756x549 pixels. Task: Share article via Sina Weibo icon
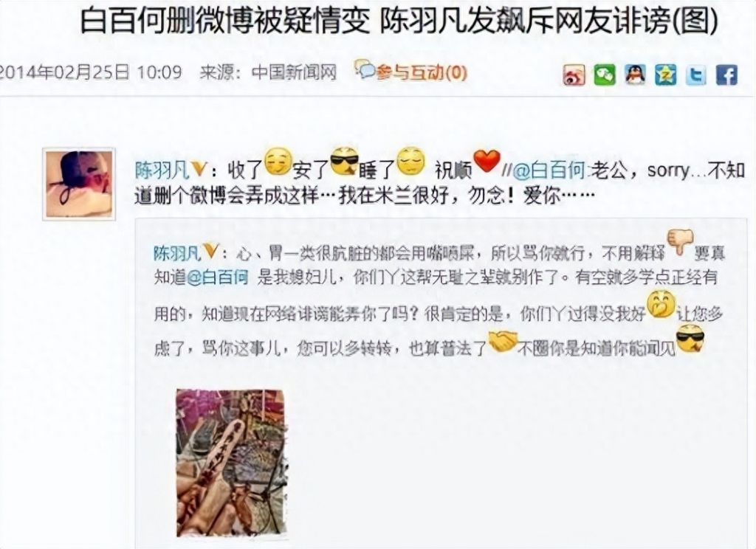574,75
